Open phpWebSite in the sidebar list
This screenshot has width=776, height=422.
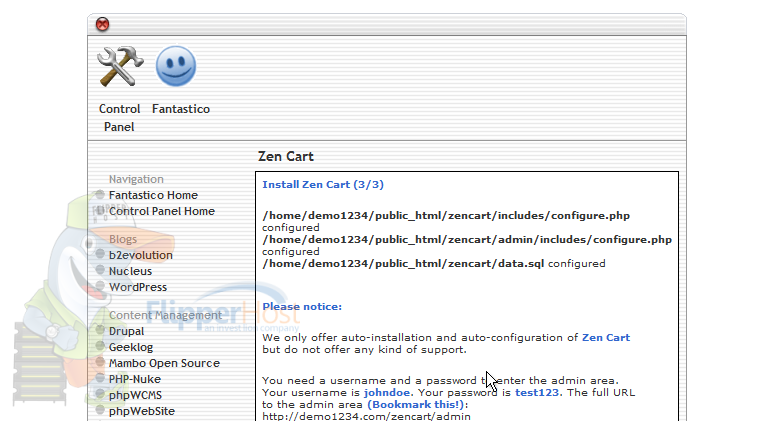click(142, 411)
